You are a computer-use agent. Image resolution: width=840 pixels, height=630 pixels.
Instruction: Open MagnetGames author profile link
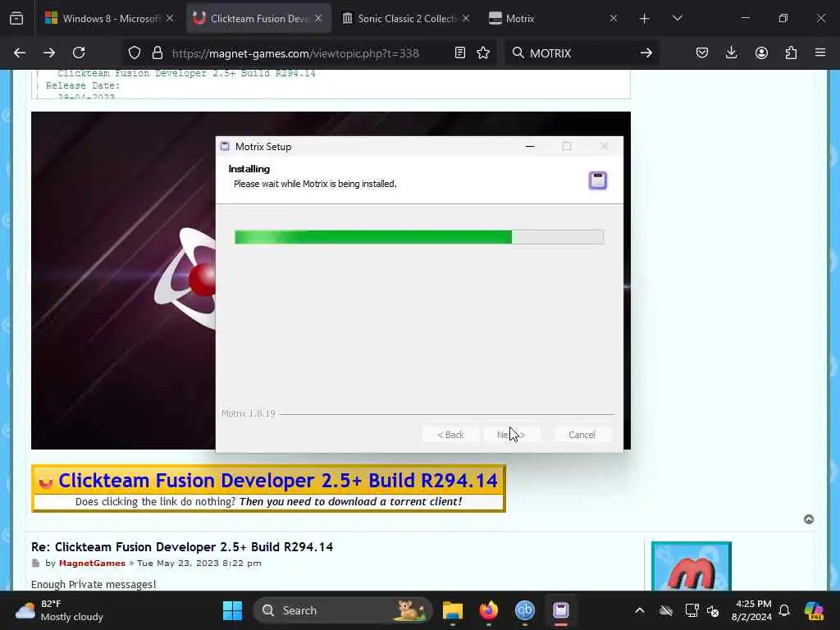point(92,563)
